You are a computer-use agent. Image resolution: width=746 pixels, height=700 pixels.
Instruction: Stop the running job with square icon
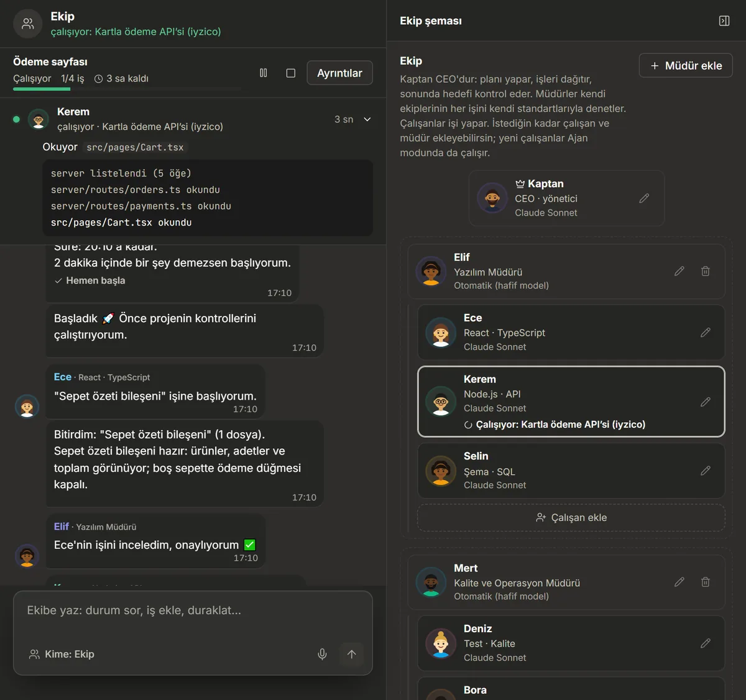pos(290,73)
